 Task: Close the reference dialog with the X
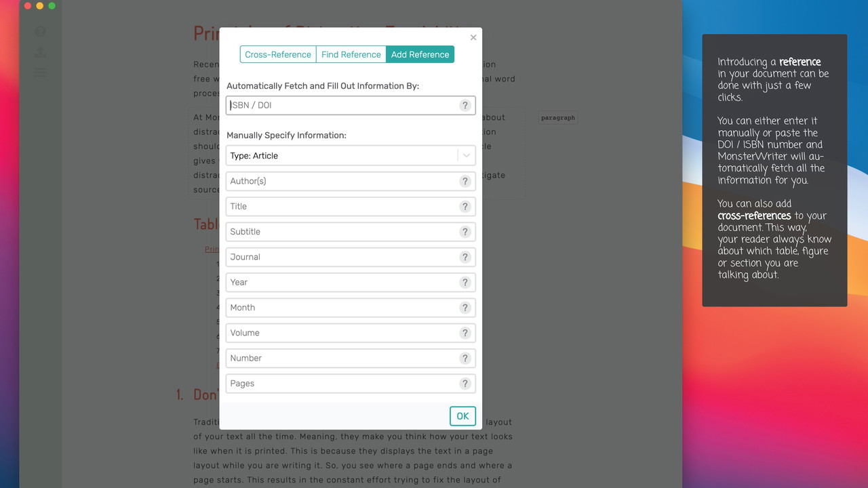[x=473, y=38]
